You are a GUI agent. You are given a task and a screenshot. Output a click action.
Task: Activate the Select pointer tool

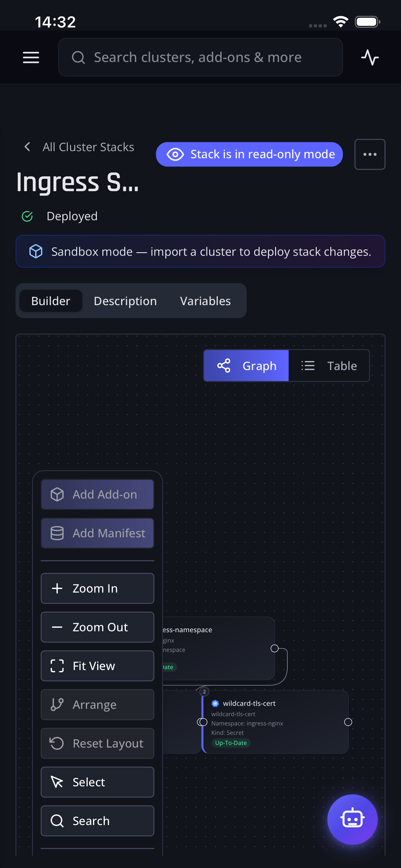coord(98,782)
